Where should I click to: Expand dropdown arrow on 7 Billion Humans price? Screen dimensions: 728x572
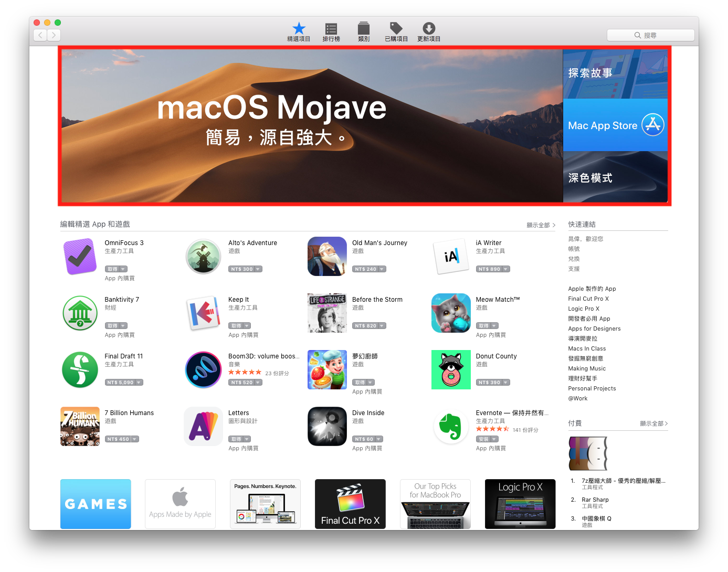(135, 439)
